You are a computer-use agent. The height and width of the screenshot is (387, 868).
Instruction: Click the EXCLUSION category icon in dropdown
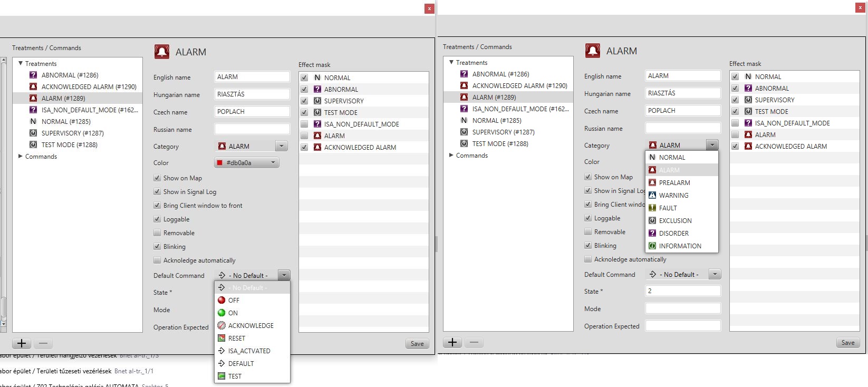(652, 220)
